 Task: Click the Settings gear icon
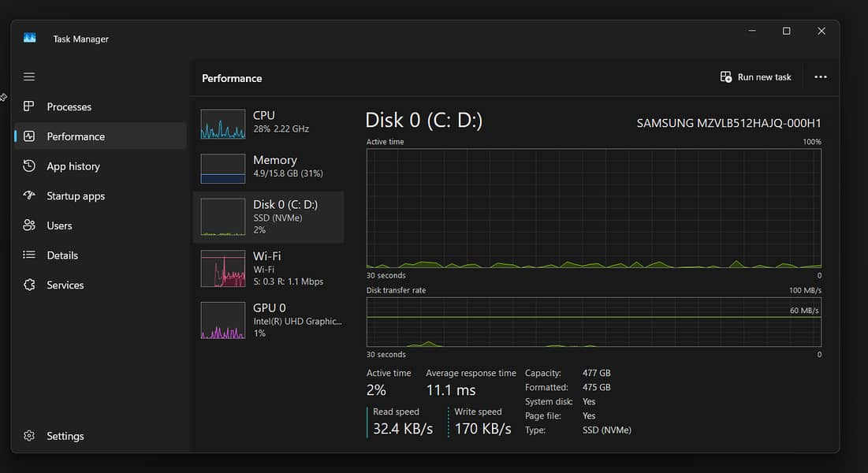pos(29,436)
